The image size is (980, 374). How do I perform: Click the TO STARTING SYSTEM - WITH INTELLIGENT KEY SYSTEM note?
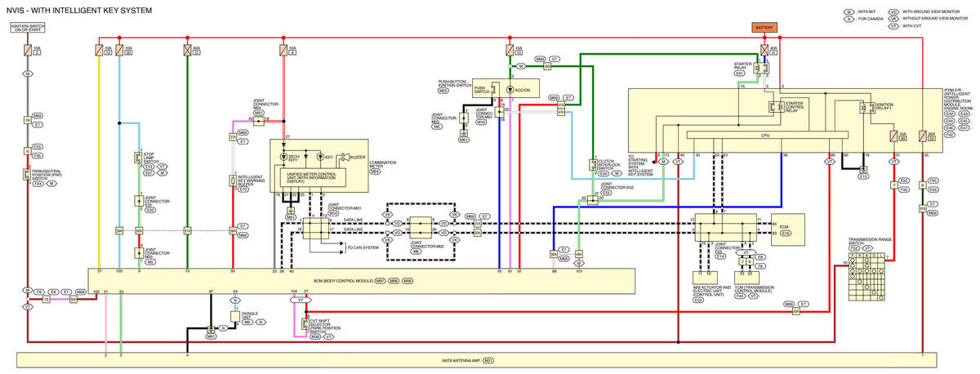click(639, 167)
